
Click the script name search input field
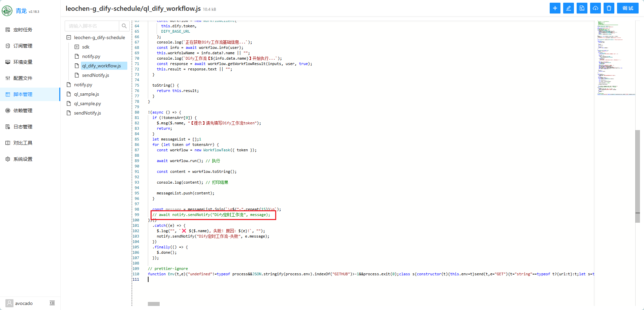point(92,26)
